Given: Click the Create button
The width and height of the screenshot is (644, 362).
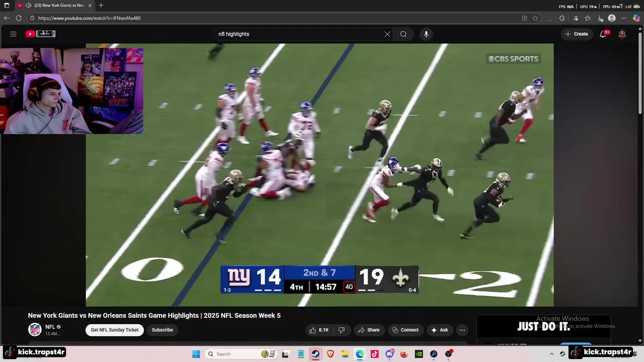Looking at the screenshot, I should pyautogui.click(x=577, y=34).
